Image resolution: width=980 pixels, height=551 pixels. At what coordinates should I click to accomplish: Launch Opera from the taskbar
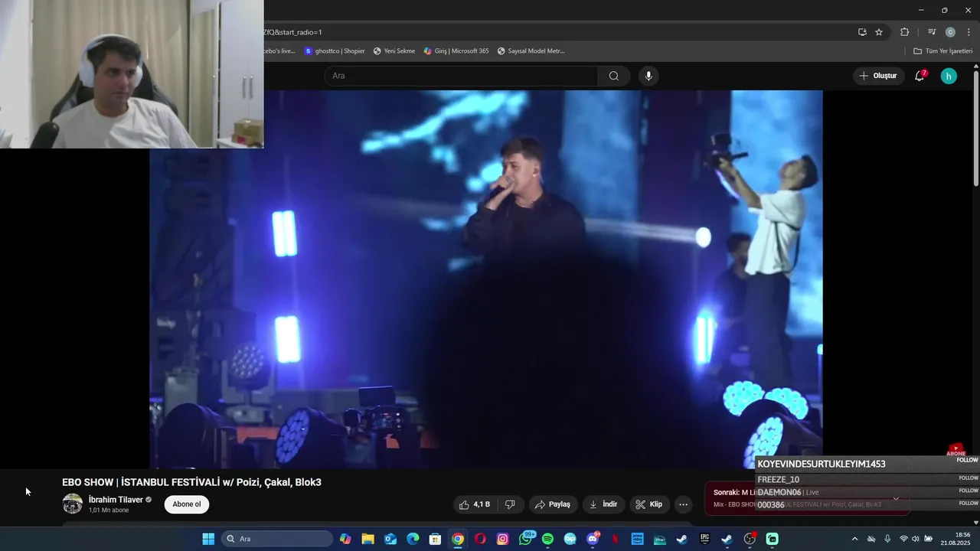[480, 539]
